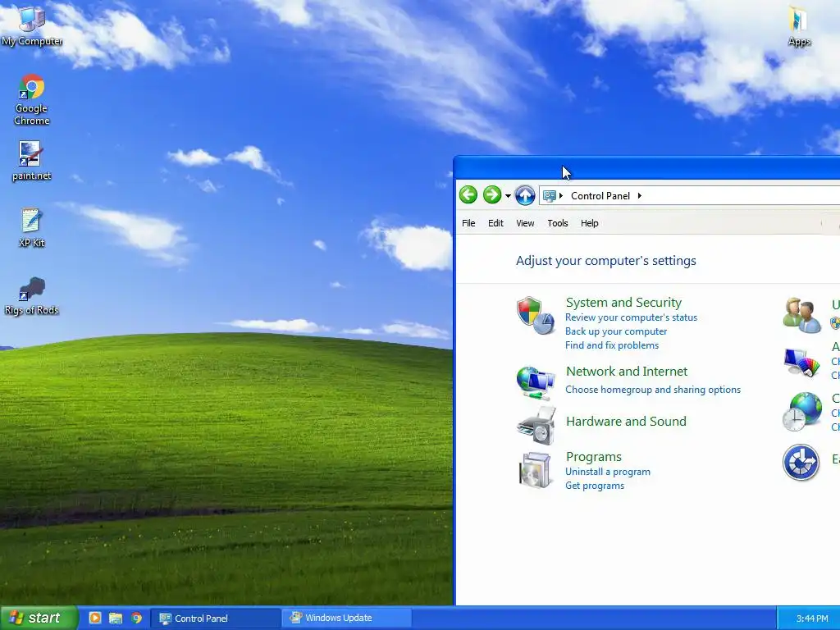Click Choose homegroup and sharing options

tap(653, 390)
